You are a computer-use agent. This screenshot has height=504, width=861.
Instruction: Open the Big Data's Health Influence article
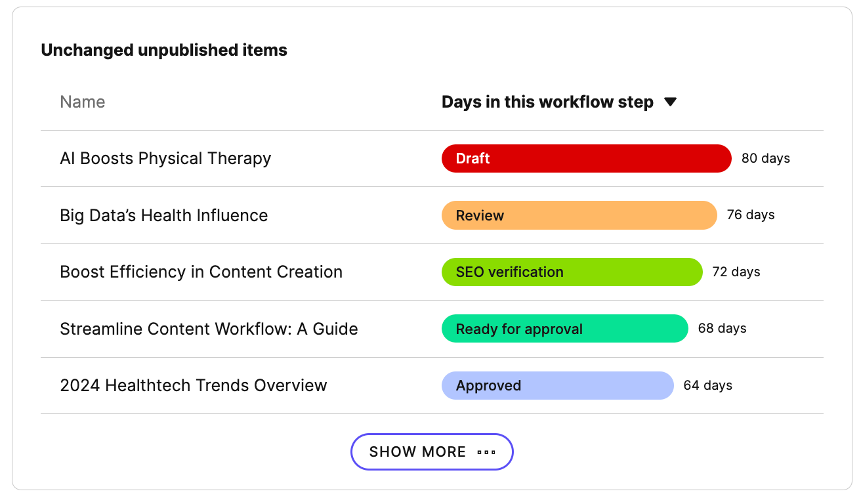coord(163,215)
